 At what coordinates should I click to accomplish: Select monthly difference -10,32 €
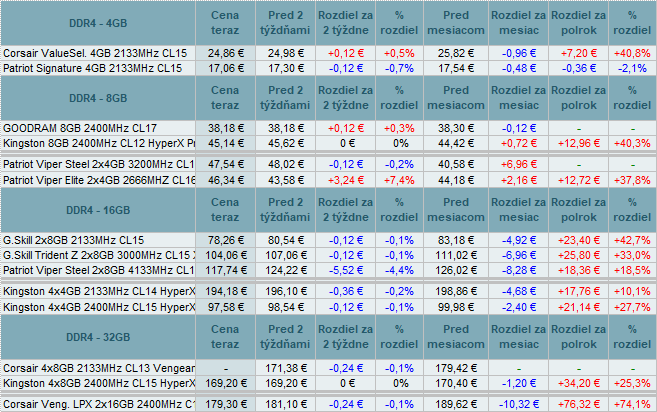(519, 404)
